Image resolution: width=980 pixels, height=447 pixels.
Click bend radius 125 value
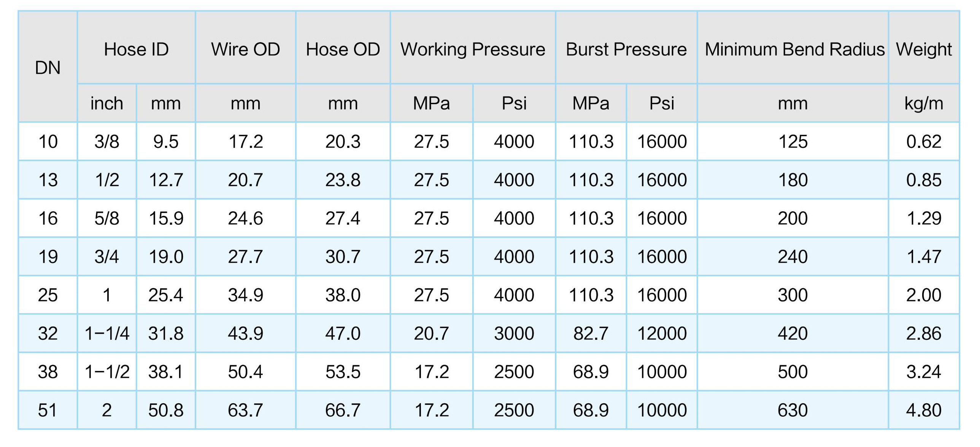click(x=793, y=141)
